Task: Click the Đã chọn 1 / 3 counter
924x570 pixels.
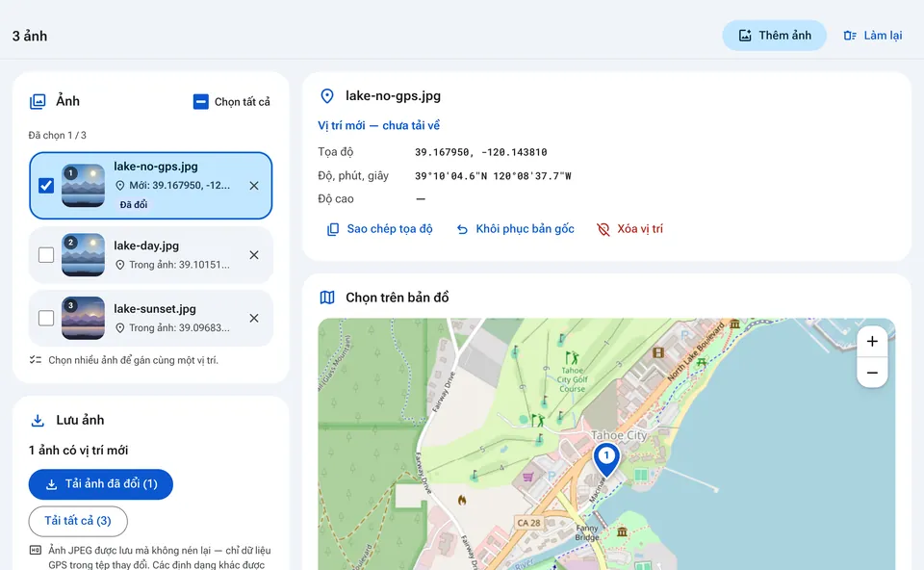Action: tap(57, 135)
